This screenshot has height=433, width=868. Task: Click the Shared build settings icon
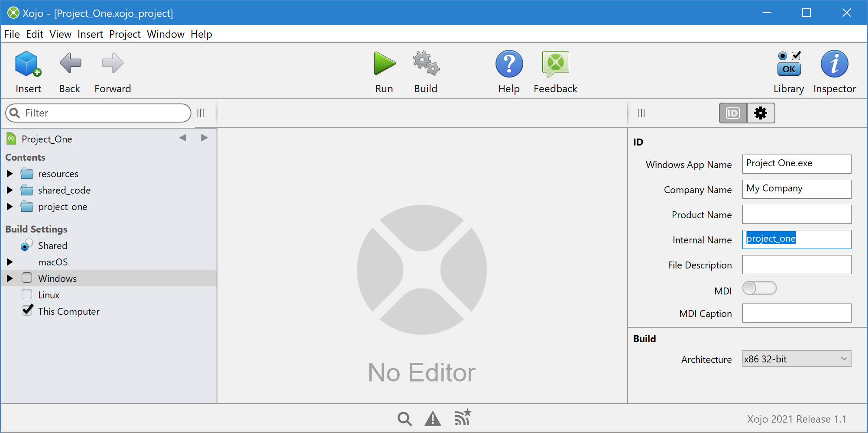pos(27,245)
